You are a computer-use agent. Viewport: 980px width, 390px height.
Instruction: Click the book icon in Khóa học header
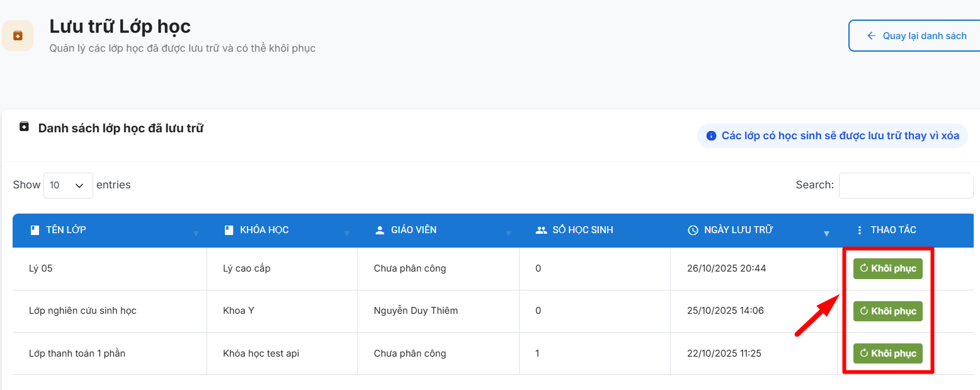229,231
